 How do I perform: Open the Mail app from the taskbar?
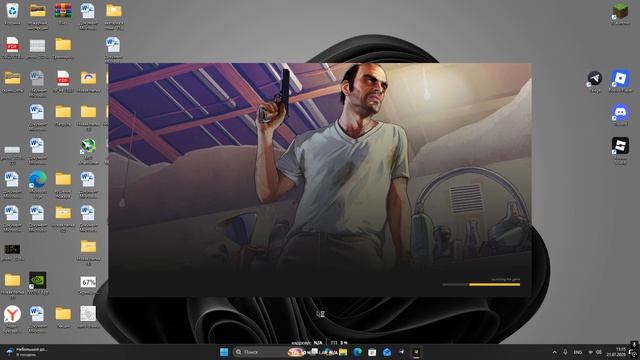(x=387, y=352)
